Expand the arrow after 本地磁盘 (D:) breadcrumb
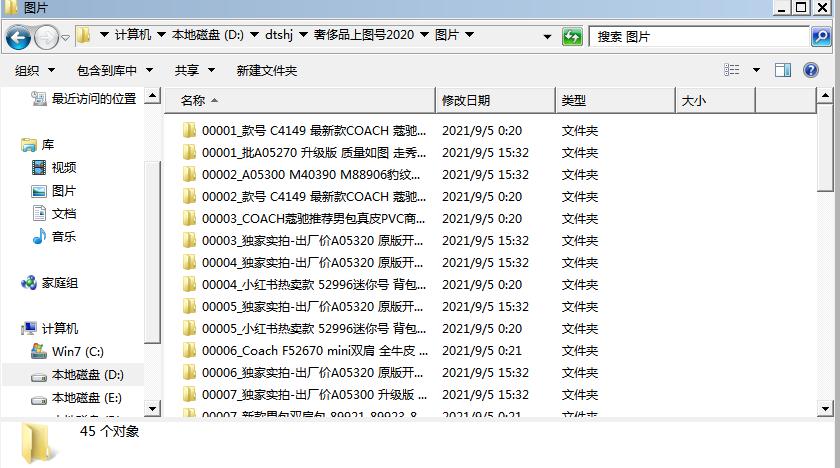The height and width of the screenshot is (468, 840). (254, 35)
